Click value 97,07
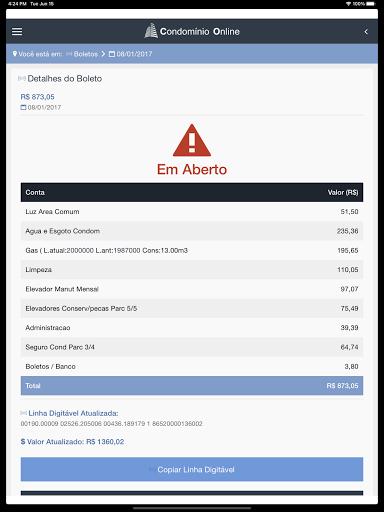The image size is (384, 512). pos(349,289)
